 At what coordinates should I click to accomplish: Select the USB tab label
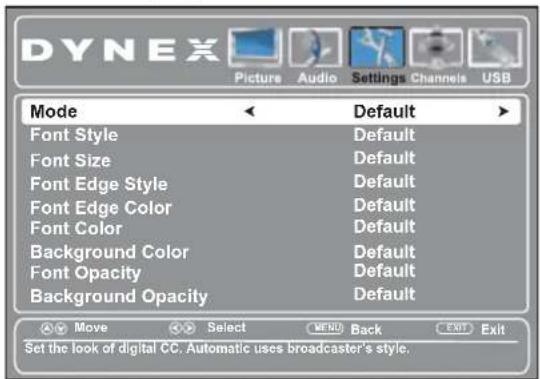coord(496,78)
